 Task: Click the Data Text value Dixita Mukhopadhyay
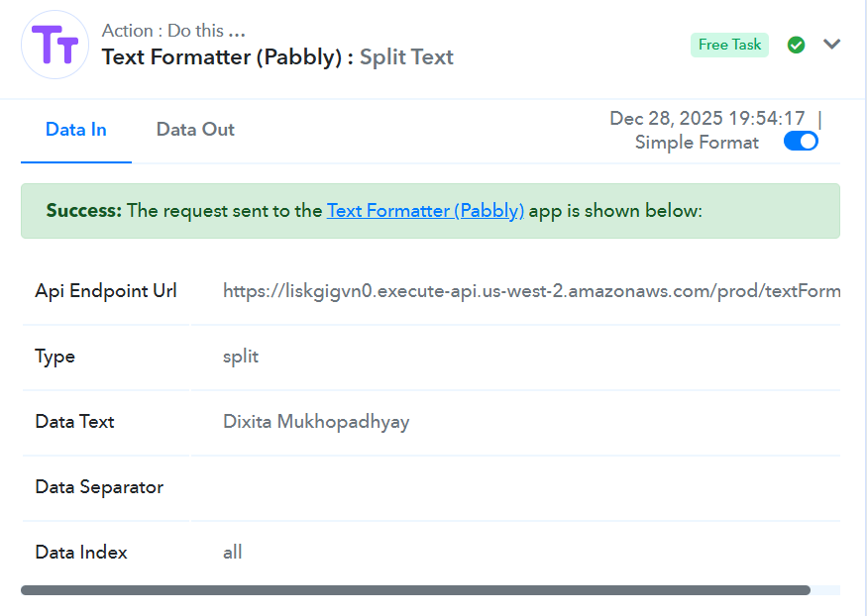(316, 422)
